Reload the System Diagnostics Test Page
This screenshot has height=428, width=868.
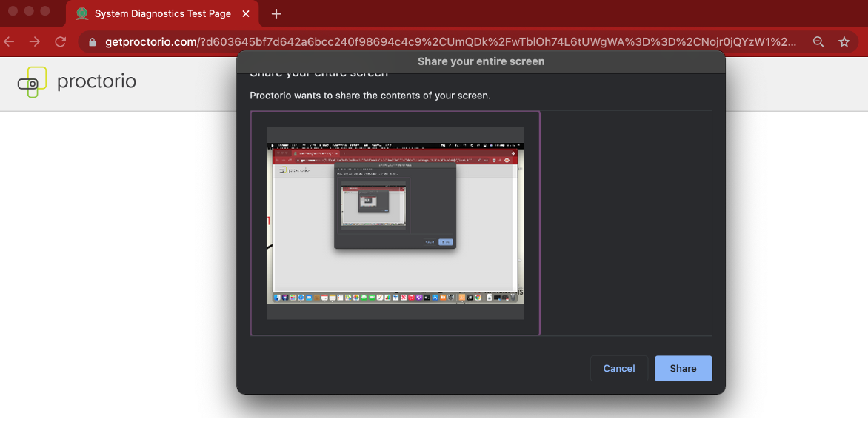click(x=59, y=42)
